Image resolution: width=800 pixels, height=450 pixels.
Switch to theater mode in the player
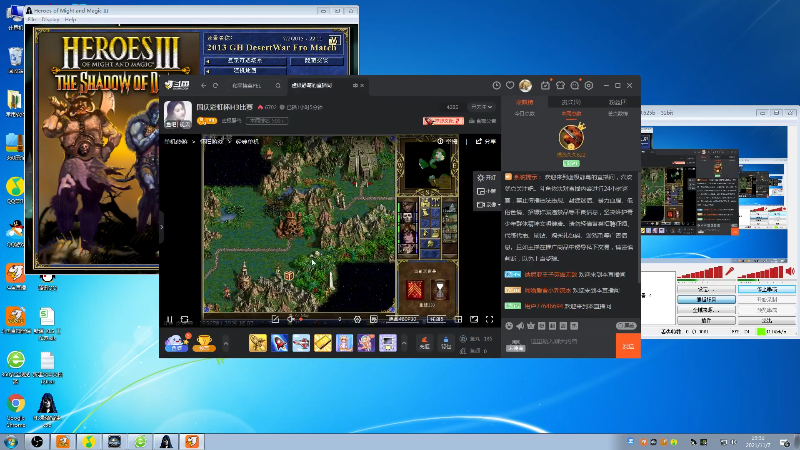474,319
